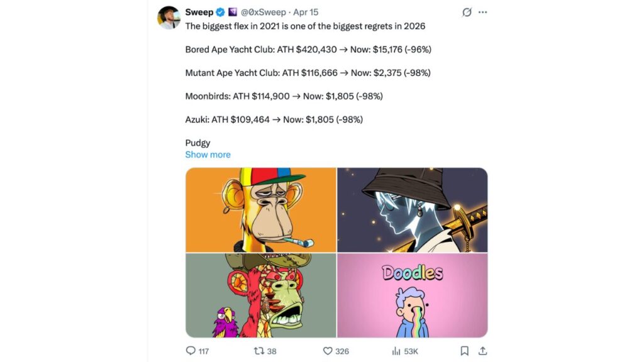This screenshot has width=644, height=362.
Task: Open the three-dot More options menu
Action: click(482, 12)
